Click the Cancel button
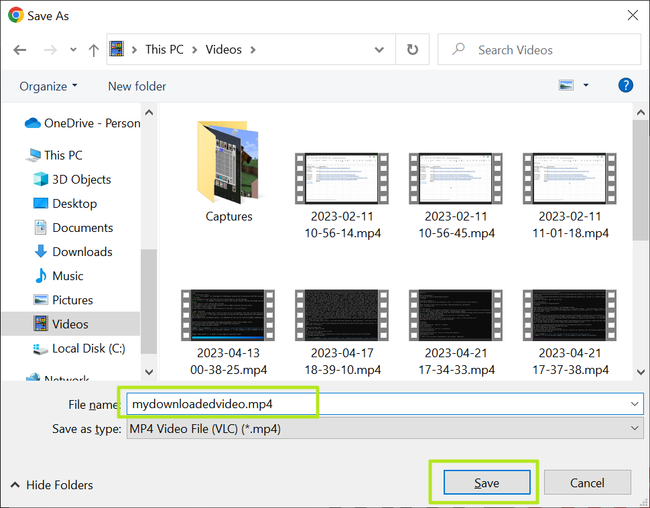Image resolution: width=650 pixels, height=508 pixels. (x=587, y=482)
